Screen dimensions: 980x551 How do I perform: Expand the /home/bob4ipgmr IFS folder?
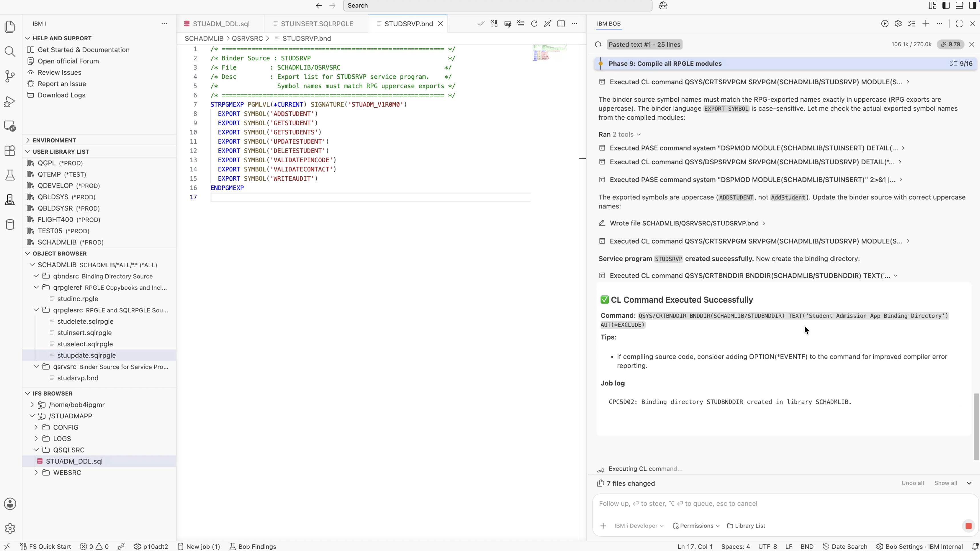32,405
